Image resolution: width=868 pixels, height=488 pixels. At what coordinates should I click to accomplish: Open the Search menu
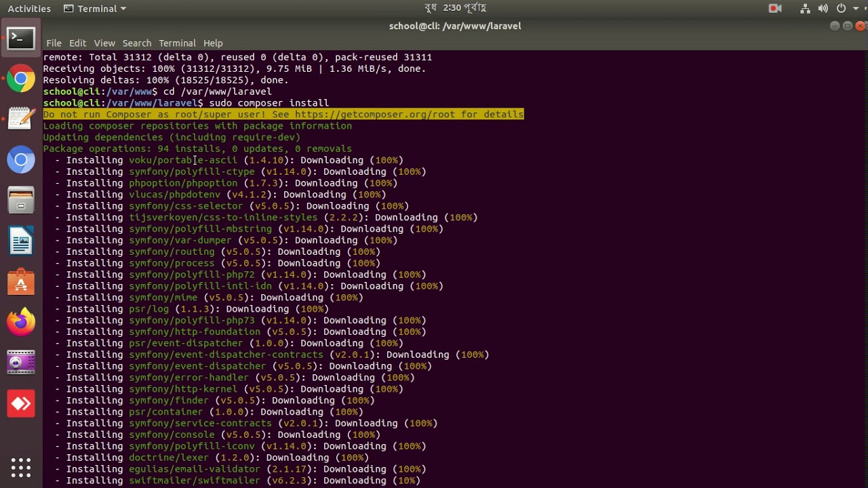tap(137, 43)
